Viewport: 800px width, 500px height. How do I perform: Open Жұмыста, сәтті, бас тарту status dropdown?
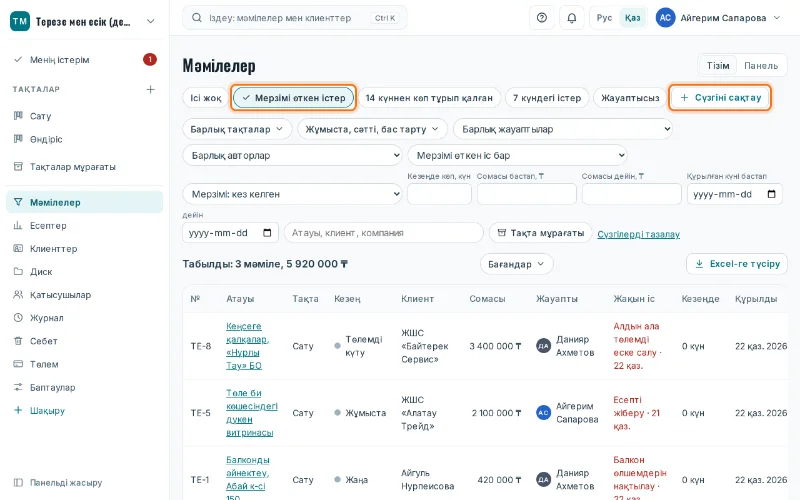click(x=372, y=129)
